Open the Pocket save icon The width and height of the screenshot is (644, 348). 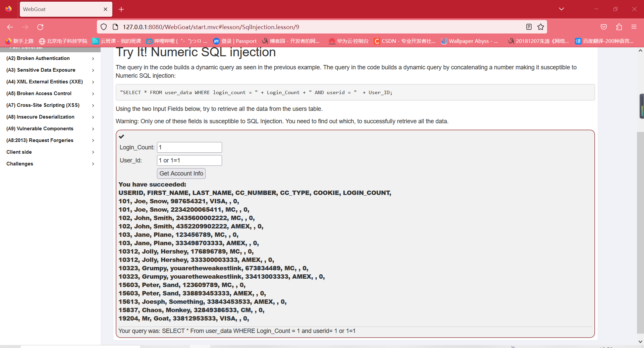click(x=604, y=27)
